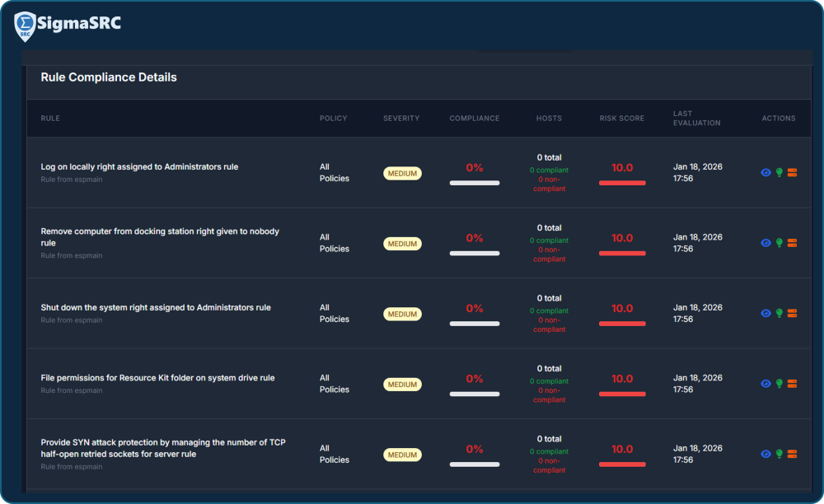This screenshot has width=824, height=504.
Task: Sort by the COMPLIANCE column header
Action: [475, 119]
